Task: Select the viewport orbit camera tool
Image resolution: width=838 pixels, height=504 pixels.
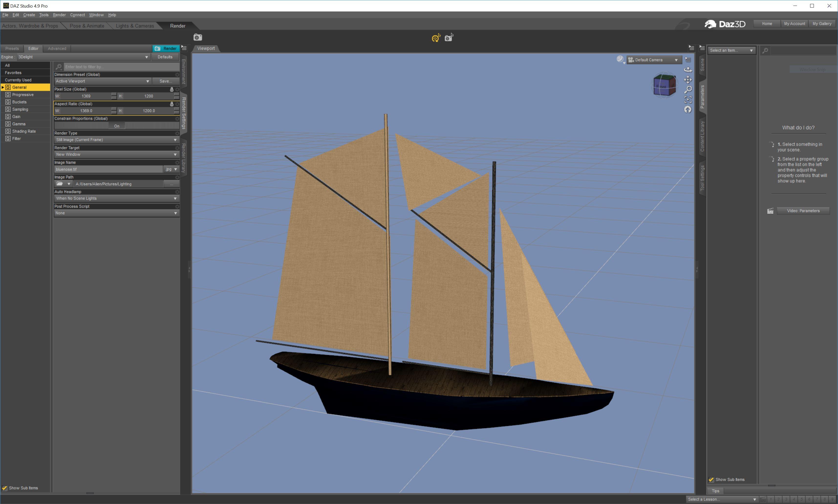Action: (688, 70)
